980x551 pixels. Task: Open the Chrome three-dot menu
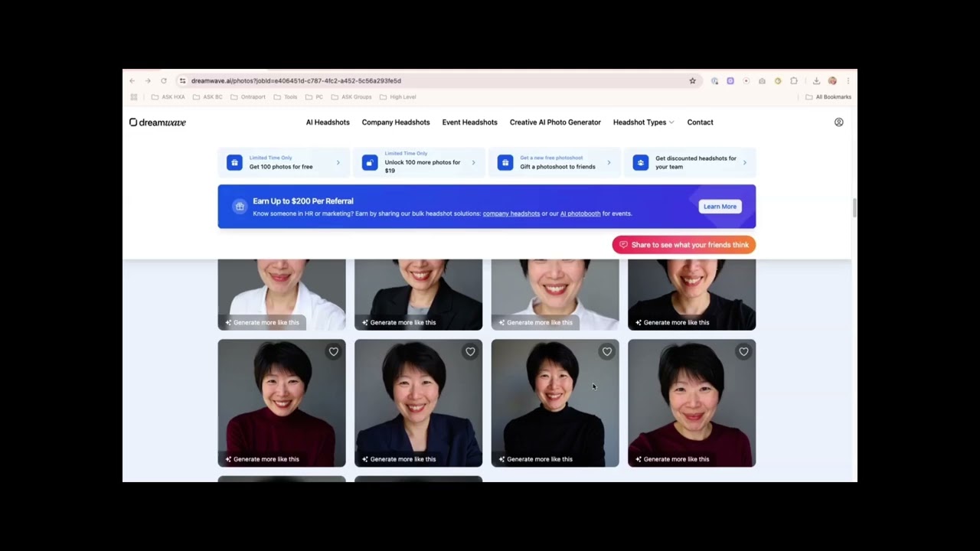pos(848,80)
